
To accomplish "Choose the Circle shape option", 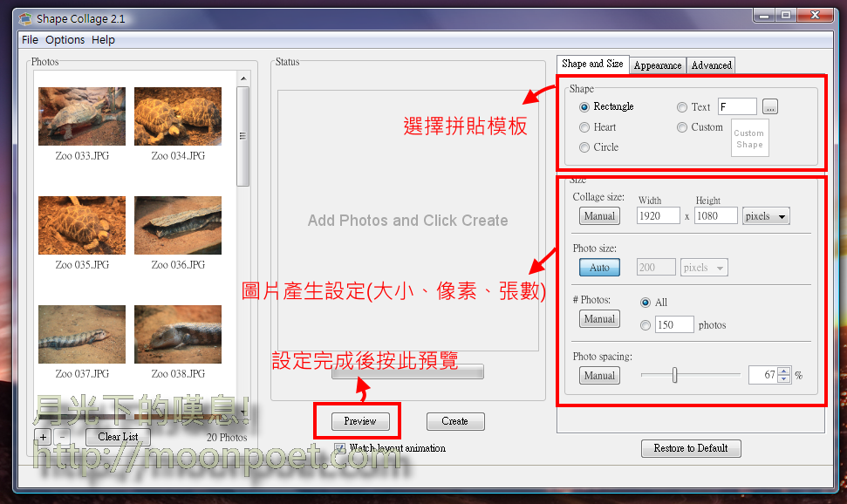I will (584, 147).
